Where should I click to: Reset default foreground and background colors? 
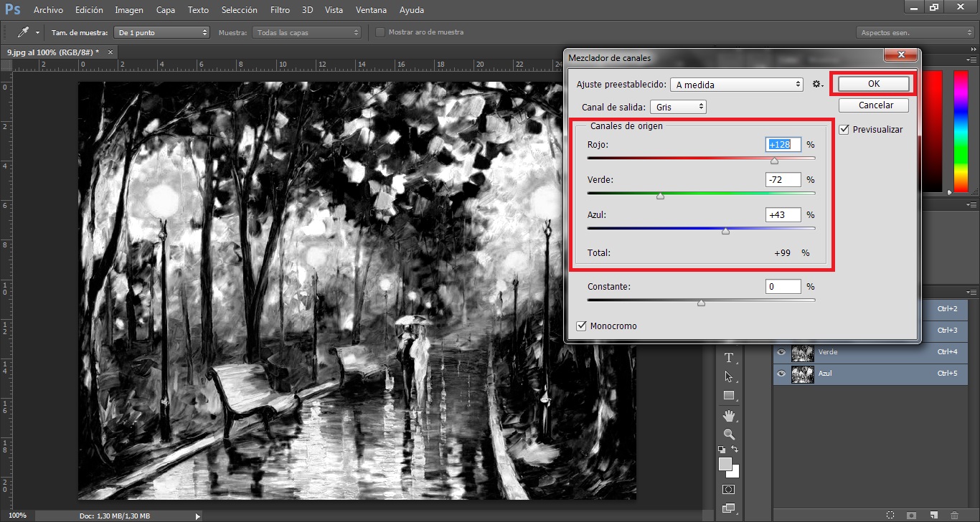tap(722, 450)
